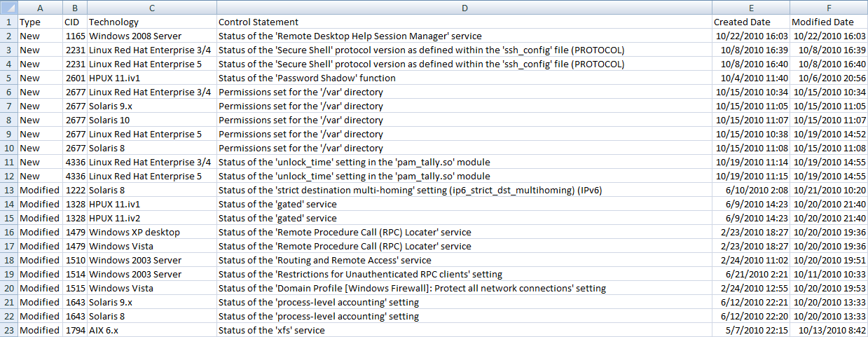Select column A header

click(x=39, y=8)
